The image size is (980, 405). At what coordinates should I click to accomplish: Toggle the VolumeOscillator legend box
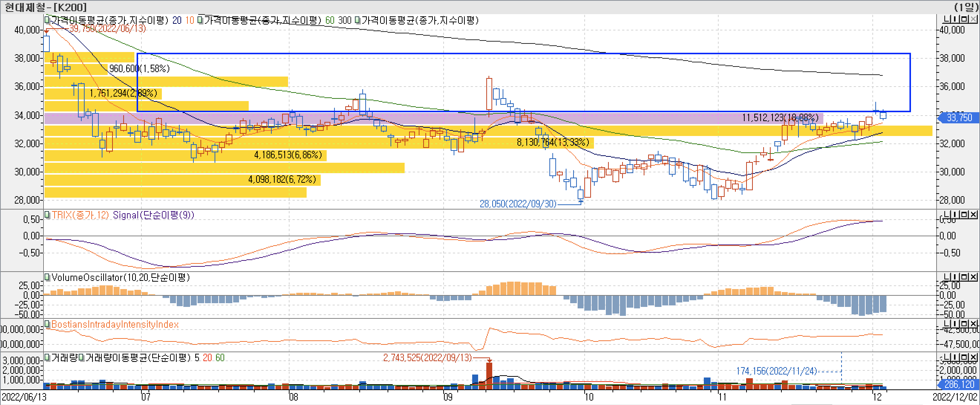tap(47, 277)
